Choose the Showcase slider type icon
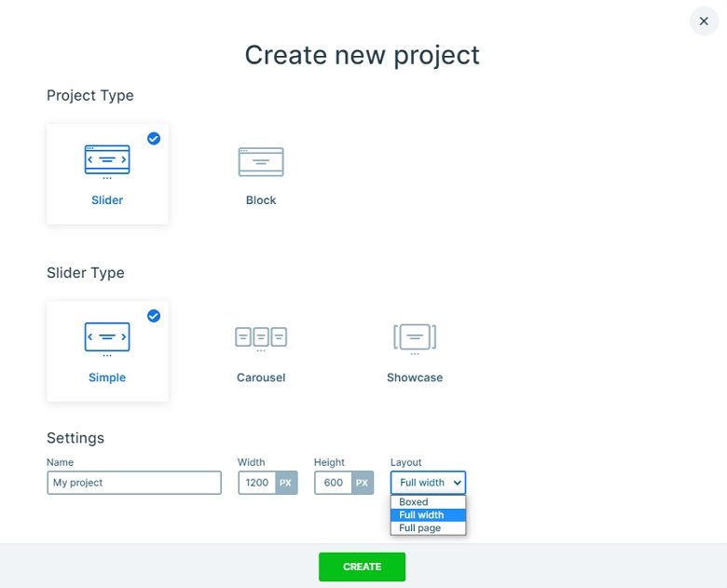Image resolution: width=727 pixels, height=588 pixels. (415, 339)
